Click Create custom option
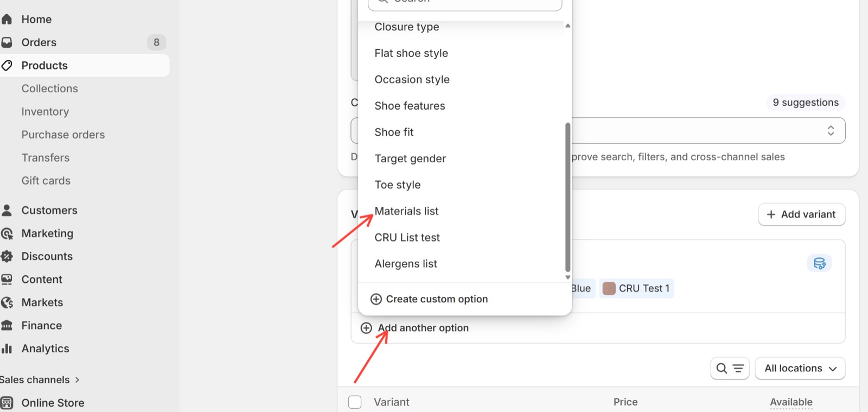 click(x=437, y=299)
